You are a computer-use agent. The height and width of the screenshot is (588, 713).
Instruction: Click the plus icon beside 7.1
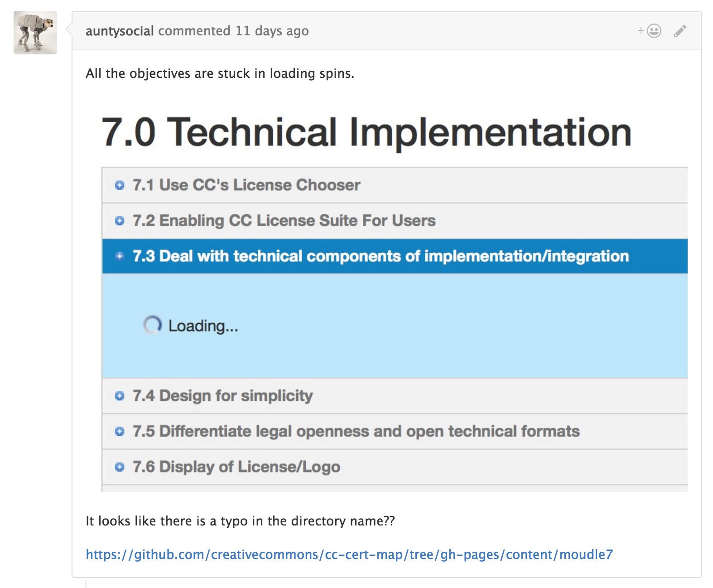120,185
